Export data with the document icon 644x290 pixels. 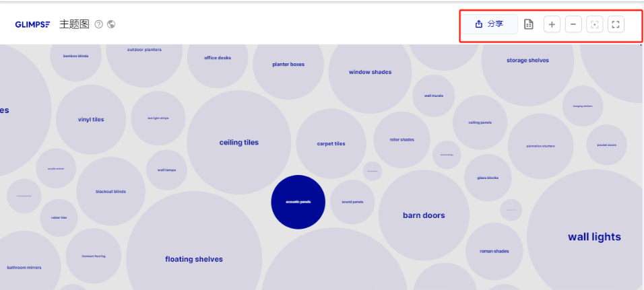pos(529,24)
